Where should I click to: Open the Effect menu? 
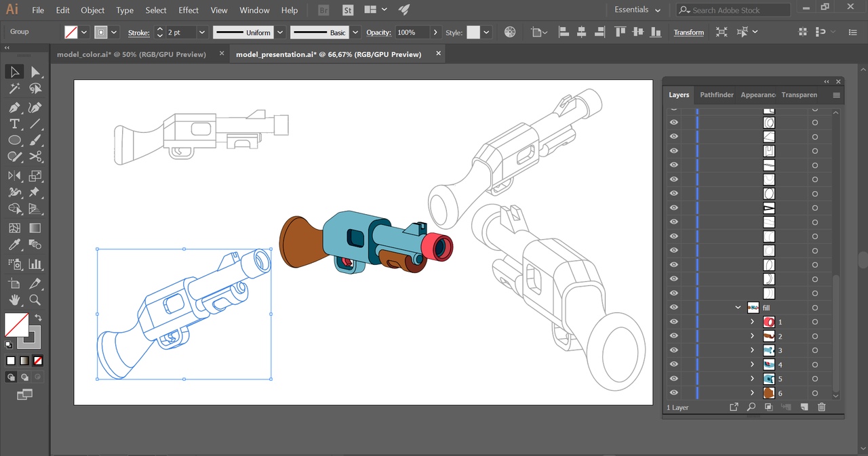pyautogui.click(x=189, y=10)
